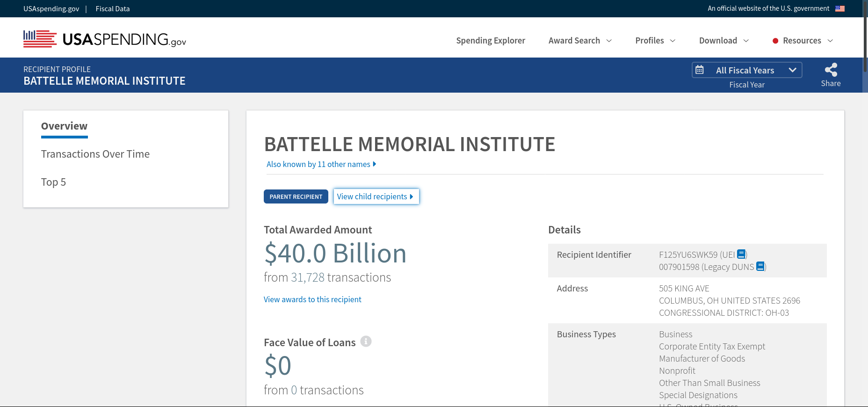
Task: Expand the Download menu
Action: pos(724,41)
